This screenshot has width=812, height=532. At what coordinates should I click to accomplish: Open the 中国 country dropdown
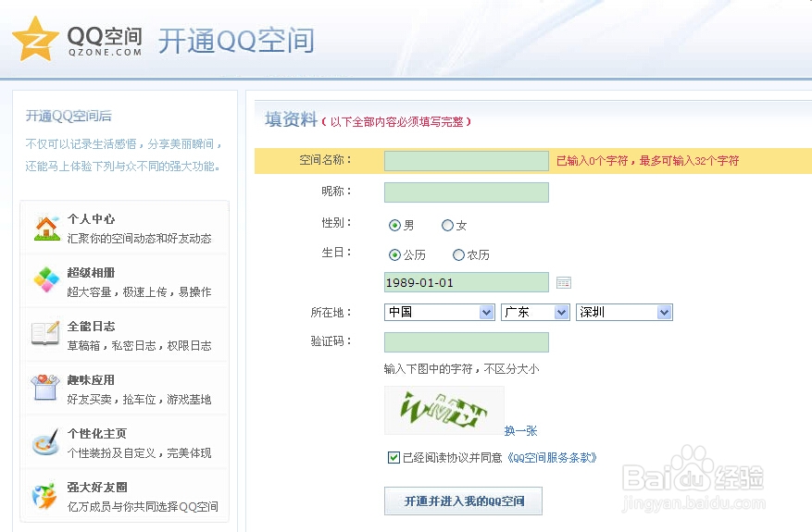[440, 312]
